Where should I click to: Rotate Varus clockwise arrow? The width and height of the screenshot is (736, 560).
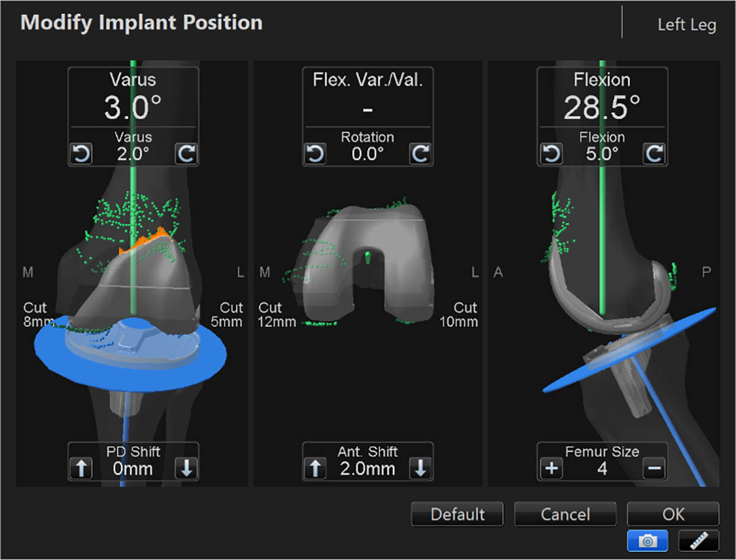186,153
